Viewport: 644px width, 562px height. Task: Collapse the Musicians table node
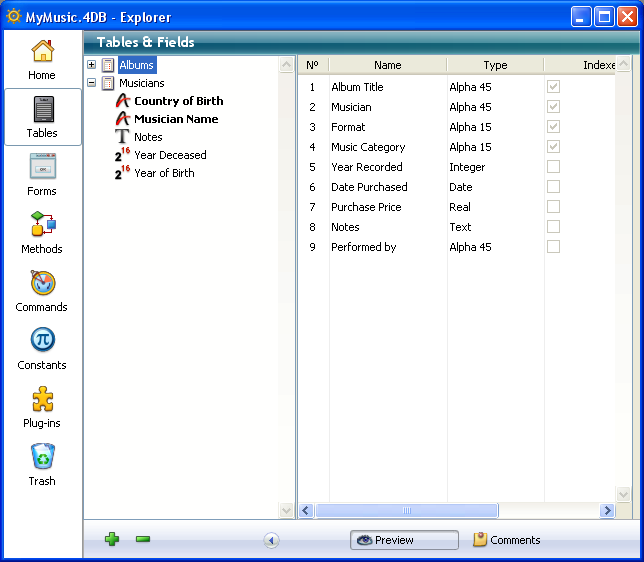(92, 83)
